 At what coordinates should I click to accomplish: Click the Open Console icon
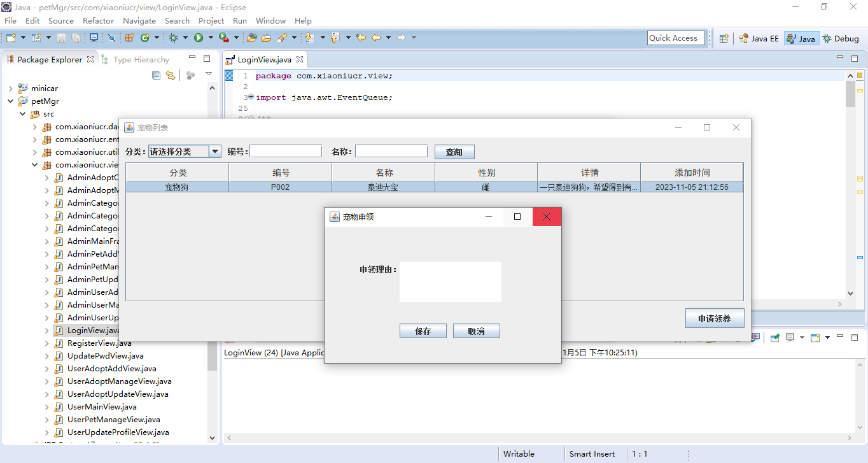click(x=815, y=338)
